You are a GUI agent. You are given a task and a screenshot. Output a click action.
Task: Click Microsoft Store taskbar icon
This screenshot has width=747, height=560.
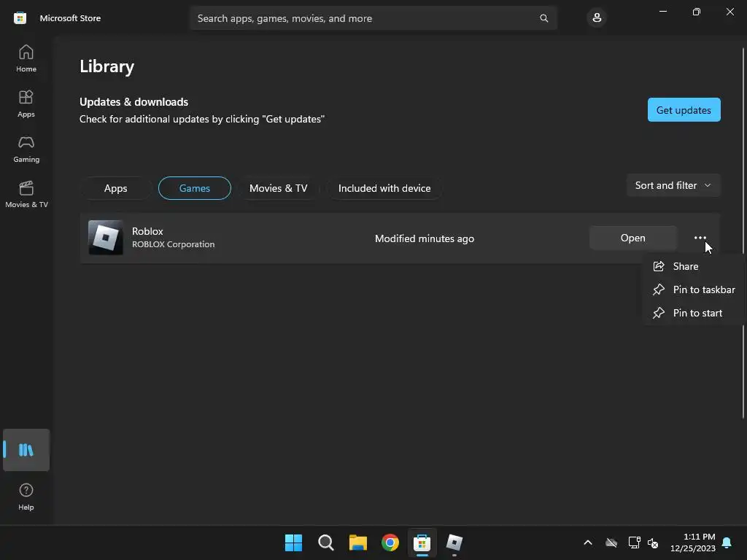point(422,542)
